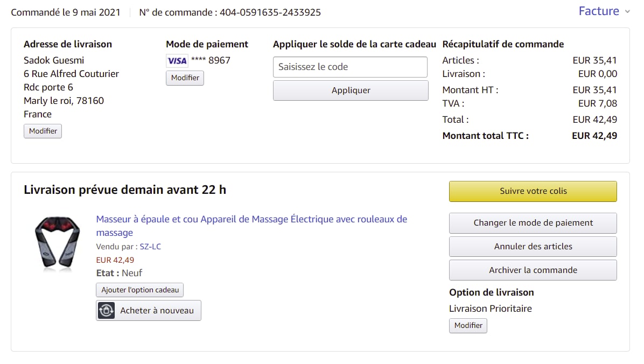Click the Montant total TTC amount
644x364 pixels.
coord(594,136)
